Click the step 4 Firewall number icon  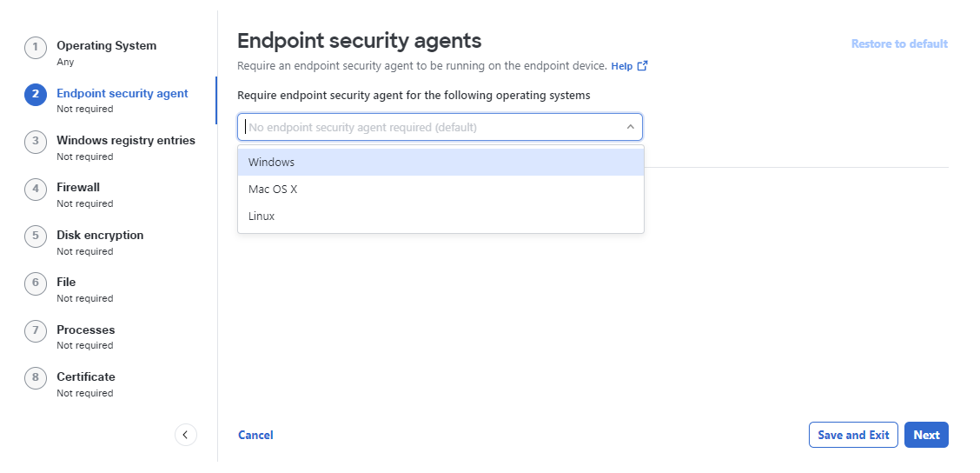click(x=36, y=189)
